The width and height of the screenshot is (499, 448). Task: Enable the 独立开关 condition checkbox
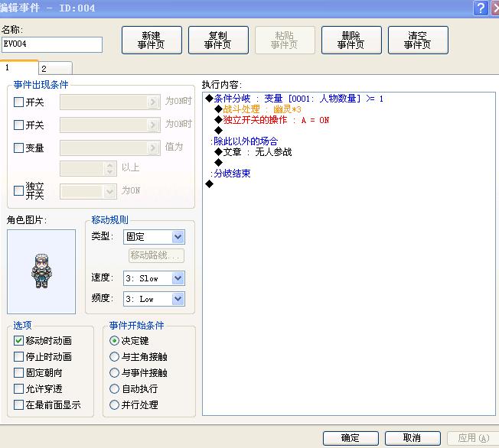18,191
